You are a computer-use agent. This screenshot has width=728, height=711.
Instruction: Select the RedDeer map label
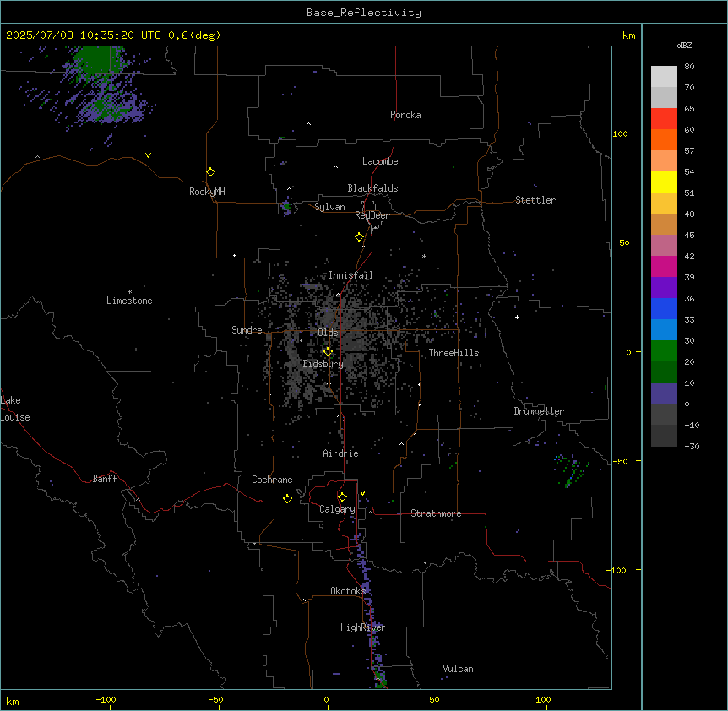[372, 215]
